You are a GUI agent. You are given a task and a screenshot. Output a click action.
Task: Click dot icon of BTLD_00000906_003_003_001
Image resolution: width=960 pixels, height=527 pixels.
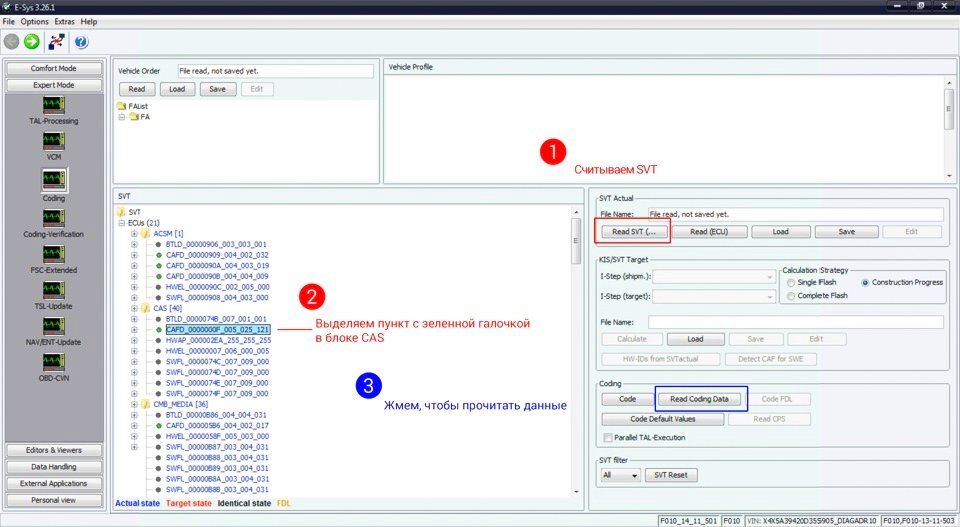[159, 244]
